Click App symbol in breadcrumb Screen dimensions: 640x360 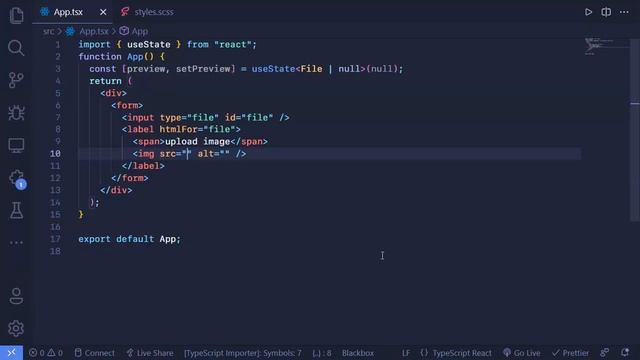139,31
